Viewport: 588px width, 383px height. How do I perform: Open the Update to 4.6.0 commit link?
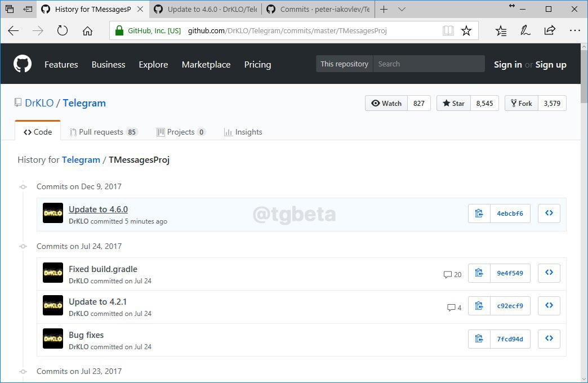(x=98, y=210)
